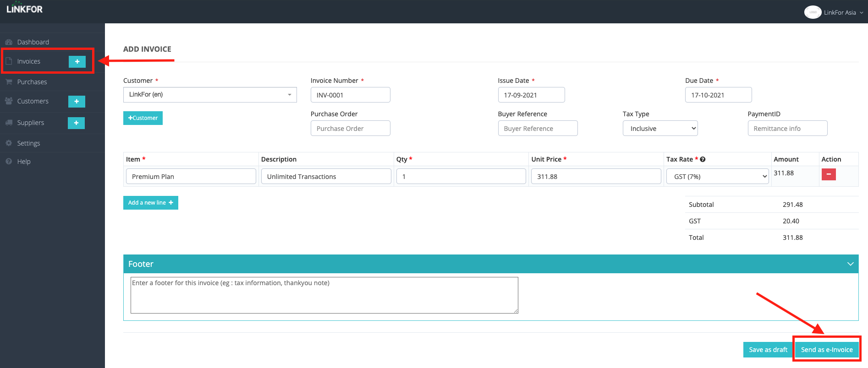Click the Qty field

point(461,176)
